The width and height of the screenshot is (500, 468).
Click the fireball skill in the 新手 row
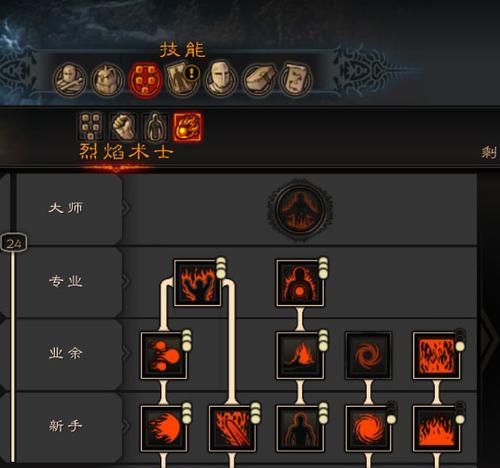tap(164, 429)
